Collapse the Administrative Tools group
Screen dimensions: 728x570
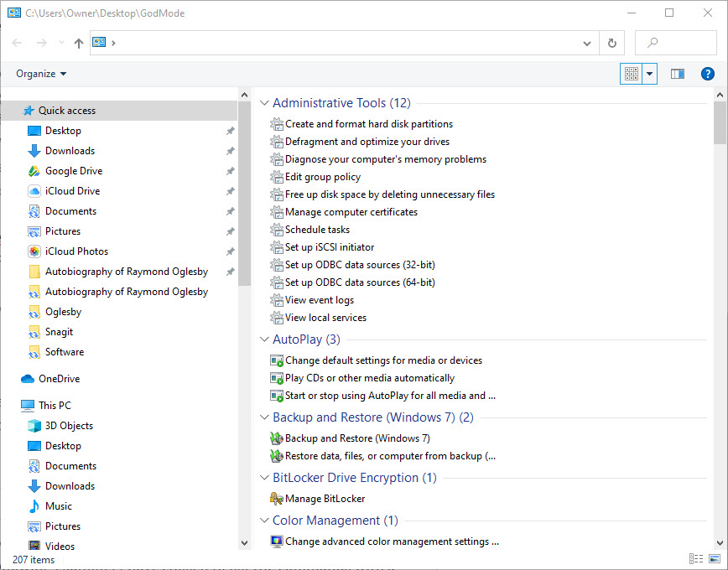[x=265, y=103]
